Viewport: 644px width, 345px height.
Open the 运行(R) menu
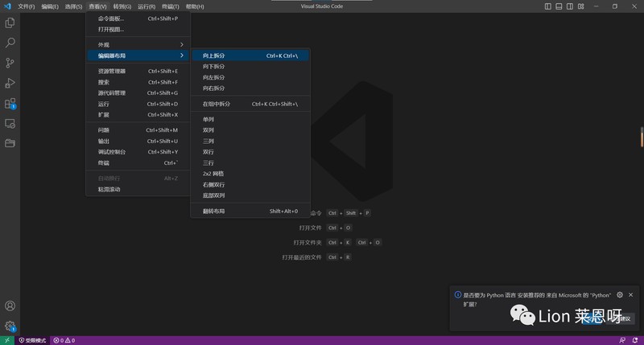pos(147,6)
